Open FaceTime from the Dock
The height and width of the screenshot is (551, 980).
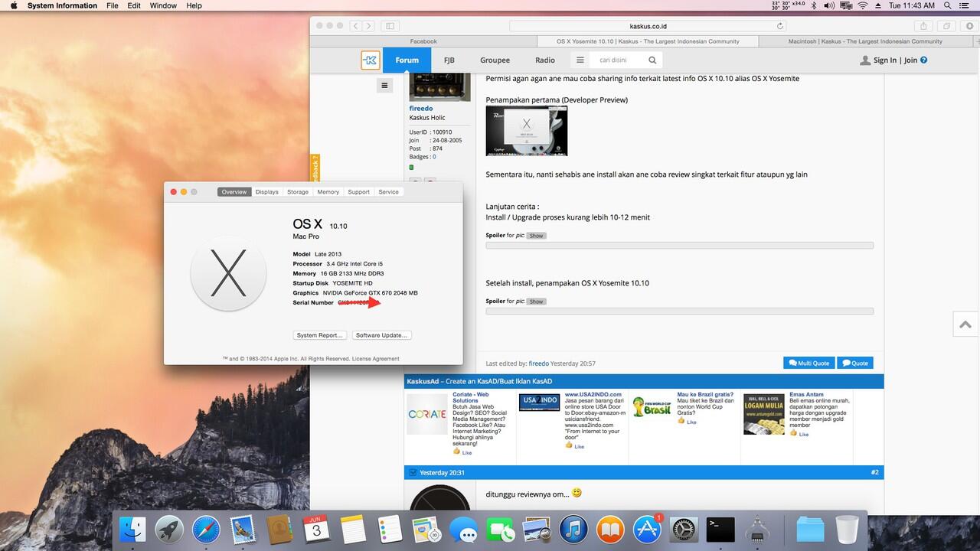coord(500,530)
